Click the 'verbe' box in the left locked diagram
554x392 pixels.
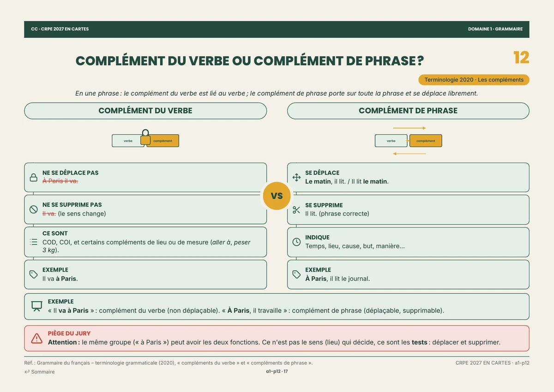[128, 141]
